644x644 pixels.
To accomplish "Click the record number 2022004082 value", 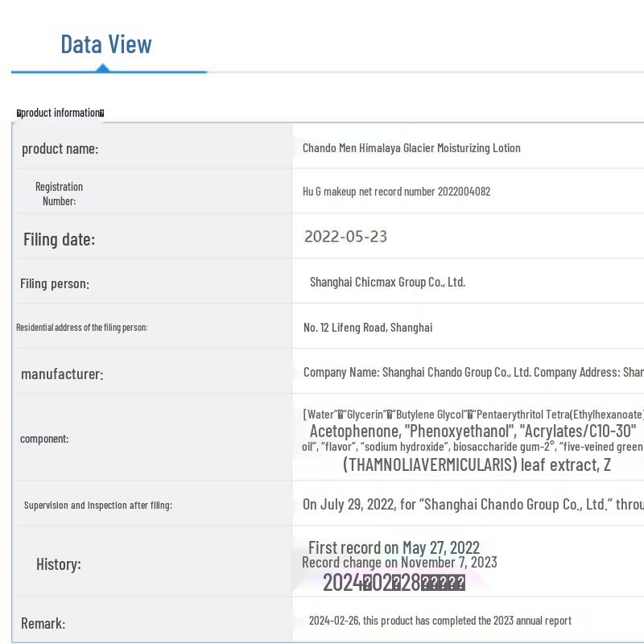I will pos(396,192).
